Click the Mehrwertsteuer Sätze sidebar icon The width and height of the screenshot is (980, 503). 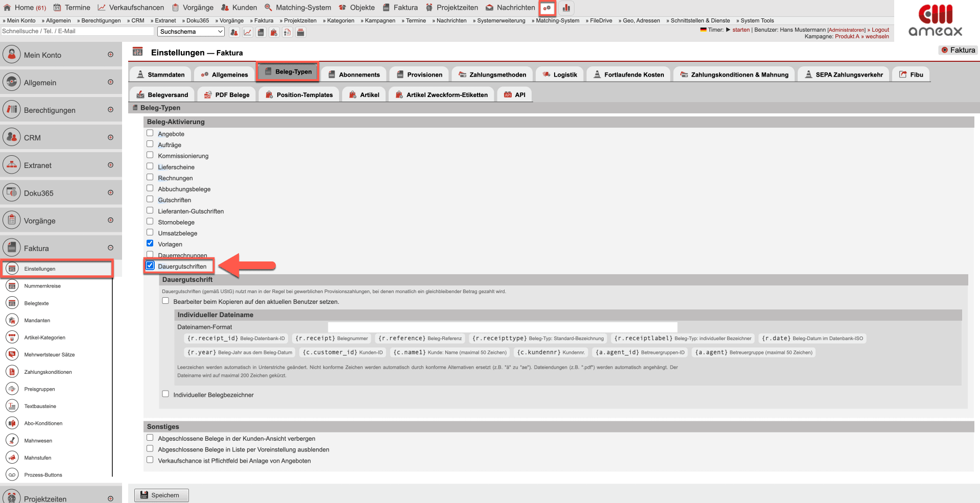tap(12, 355)
